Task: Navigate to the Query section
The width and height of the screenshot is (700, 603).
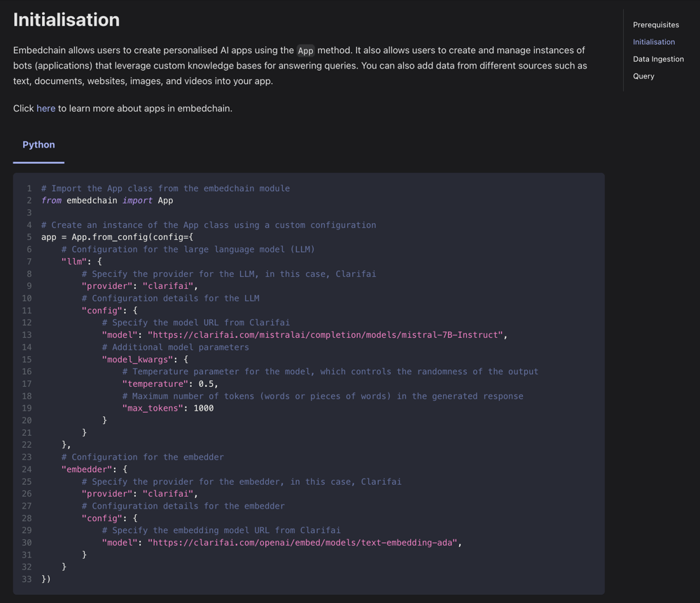Action: click(643, 76)
